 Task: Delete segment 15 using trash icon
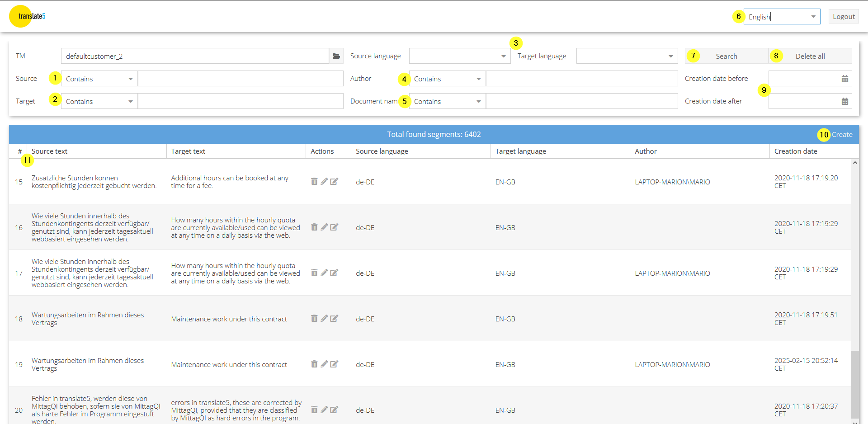(x=314, y=181)
